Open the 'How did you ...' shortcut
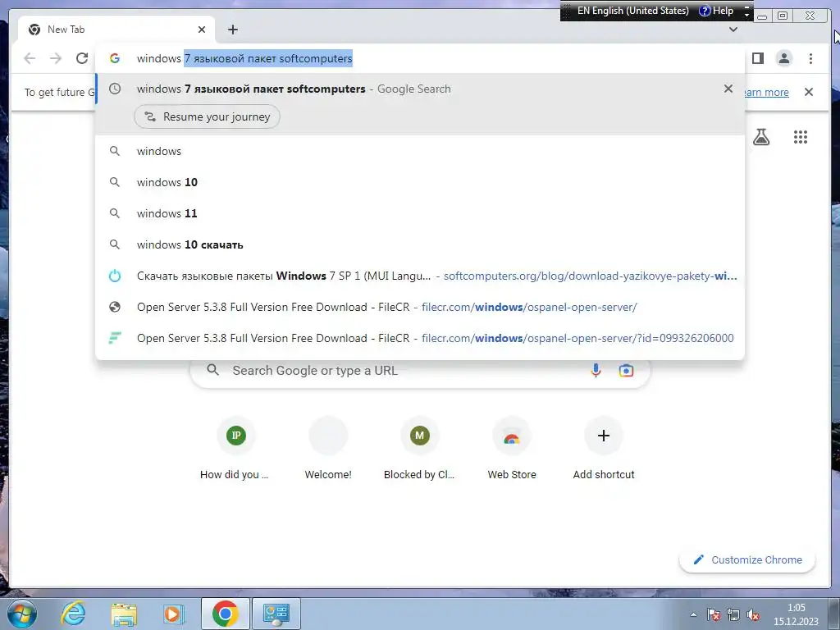 (235, 450)
